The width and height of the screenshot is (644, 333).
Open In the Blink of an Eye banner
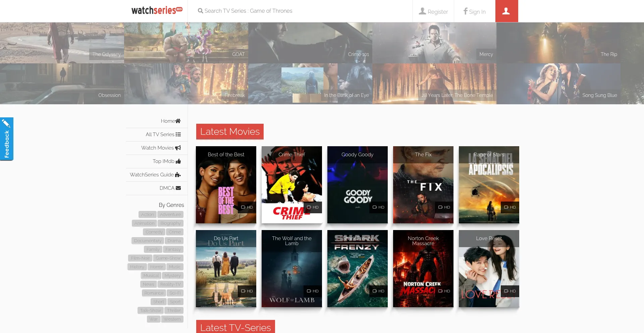click(x=310, y=84)
